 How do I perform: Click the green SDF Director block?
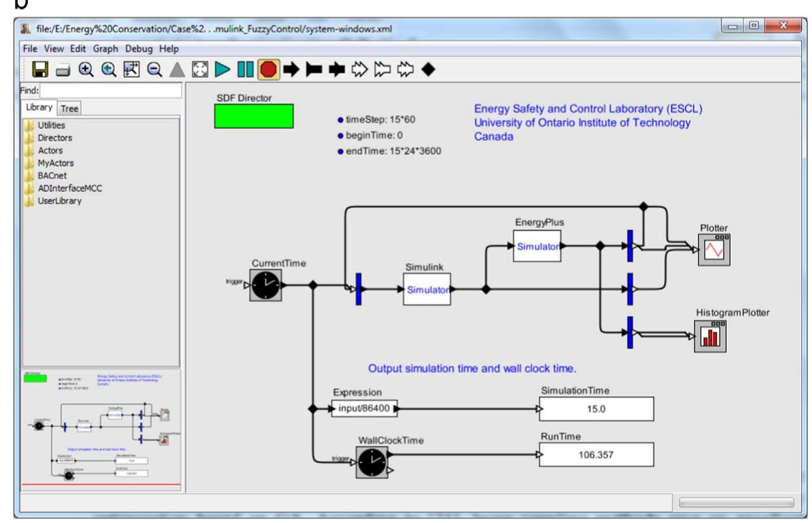(254, 116)
